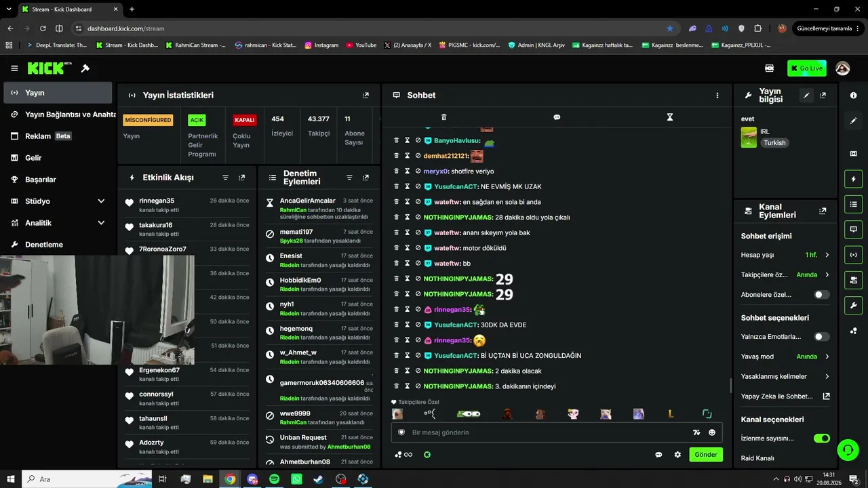Open Yapay Zeka ile Sohbet external link
This screenshot has width=868, height=488.
[826, 396]
